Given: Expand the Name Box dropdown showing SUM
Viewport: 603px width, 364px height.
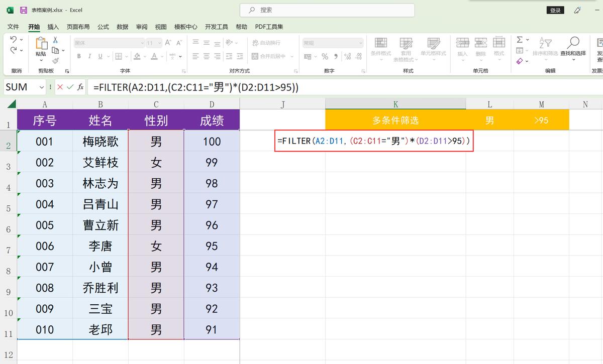Looking at the screenshot, I should point(42,87).
